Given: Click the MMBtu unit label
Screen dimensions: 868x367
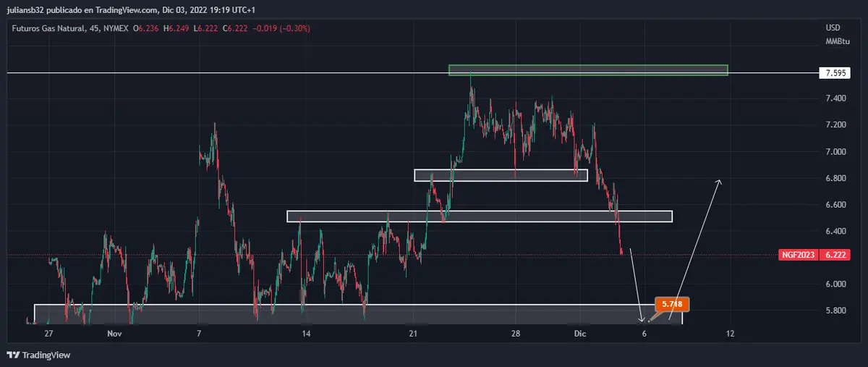Looking at the screenshot, I should (835, 42).
